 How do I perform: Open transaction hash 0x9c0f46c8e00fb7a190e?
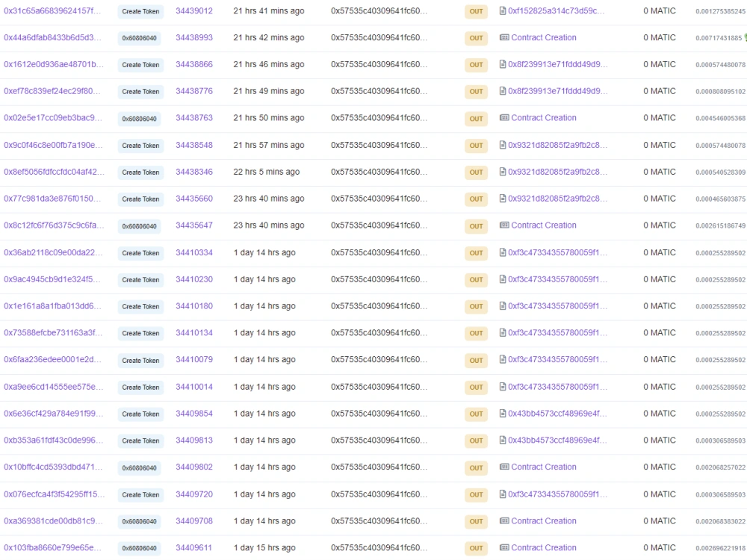[x=53, y=145]
